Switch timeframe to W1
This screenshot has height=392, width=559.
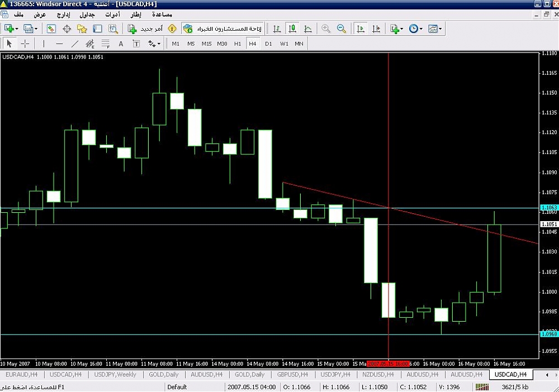pos(284,44)
